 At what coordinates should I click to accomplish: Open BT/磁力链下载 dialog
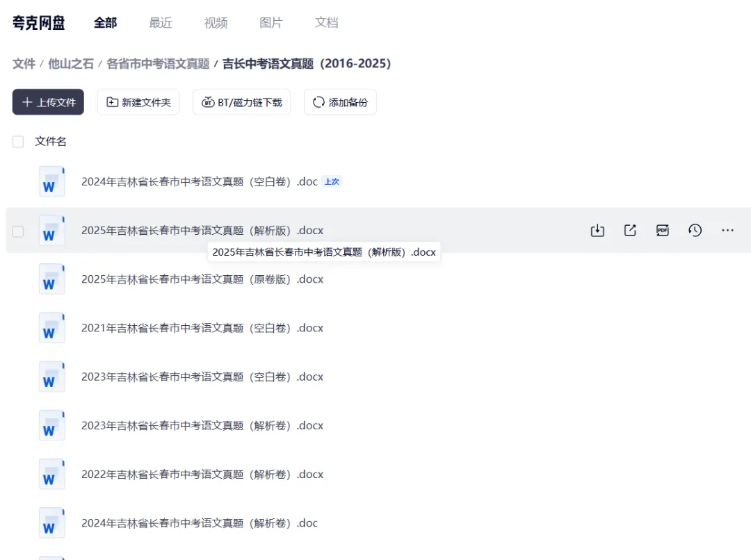(x=241, y=101)
